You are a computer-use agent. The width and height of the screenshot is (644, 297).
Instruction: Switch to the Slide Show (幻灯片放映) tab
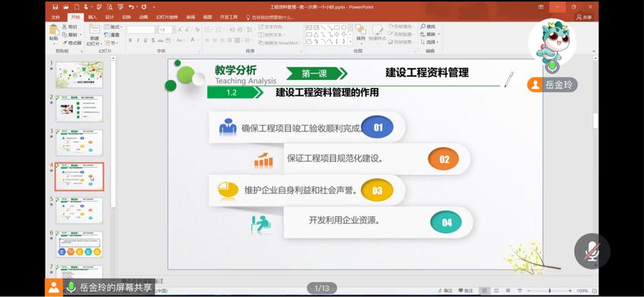point(167,18)
